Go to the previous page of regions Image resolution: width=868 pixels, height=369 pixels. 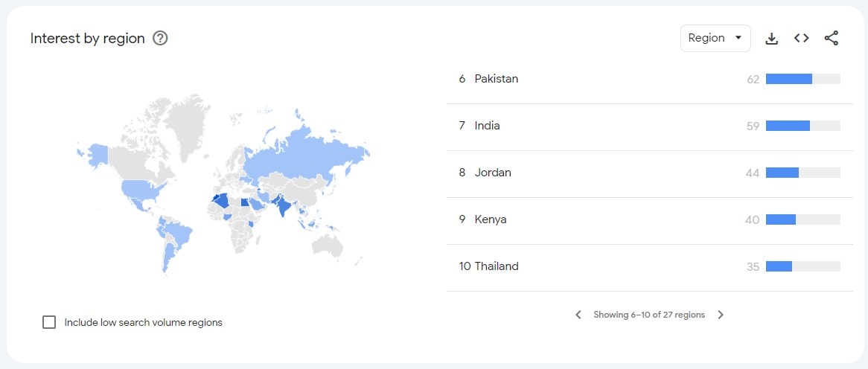pos(578,315)
